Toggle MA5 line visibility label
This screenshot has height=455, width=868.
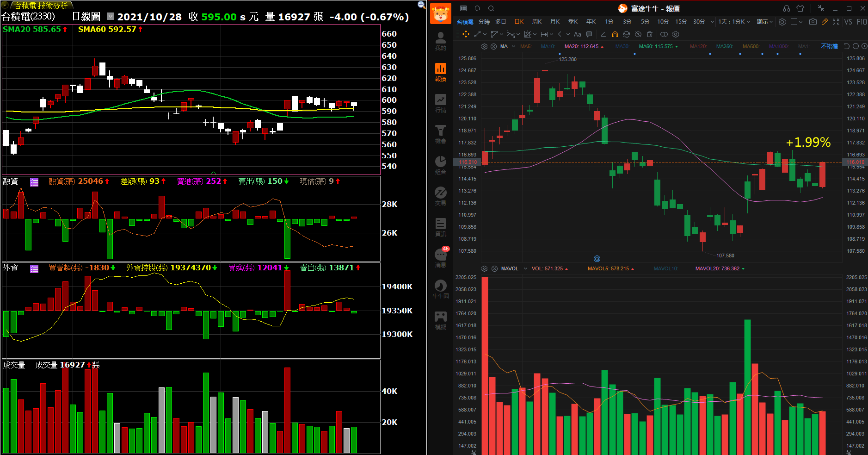pos(526,46)
